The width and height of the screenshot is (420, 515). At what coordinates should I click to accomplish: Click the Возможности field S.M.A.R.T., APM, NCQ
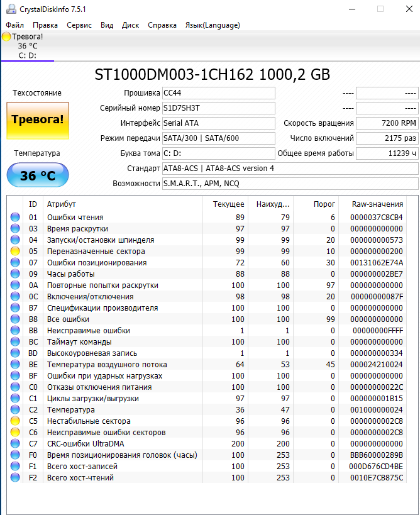290,184
